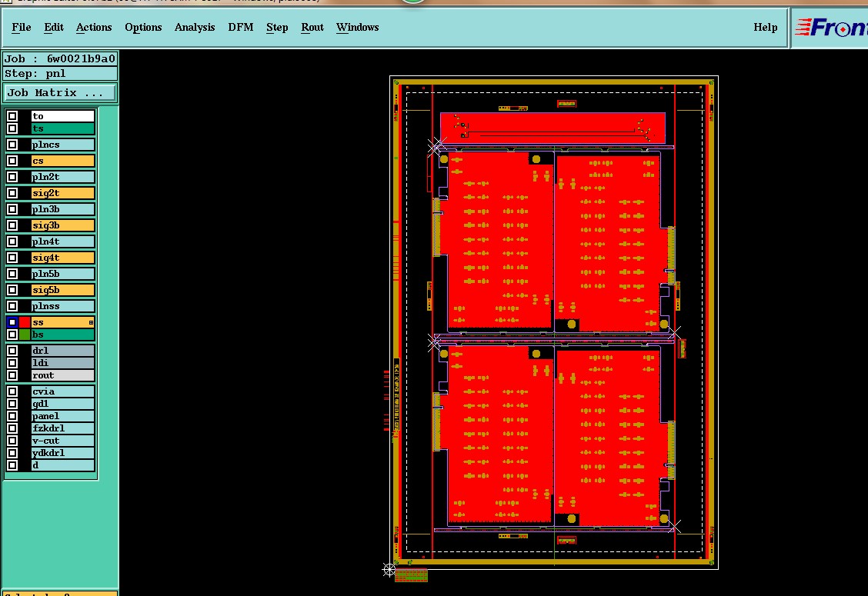Select the 'bs' layer name
The image size is (868, 596).
[62, 335]
